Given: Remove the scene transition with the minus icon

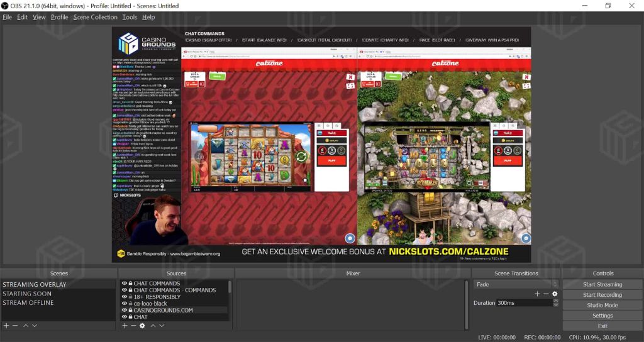Looking at the screenshot, I should pyautogui.click(x=546, y=294).
